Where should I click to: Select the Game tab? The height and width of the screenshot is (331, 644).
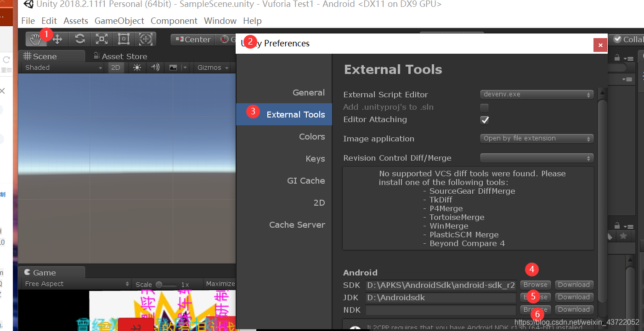click(51, 272)
